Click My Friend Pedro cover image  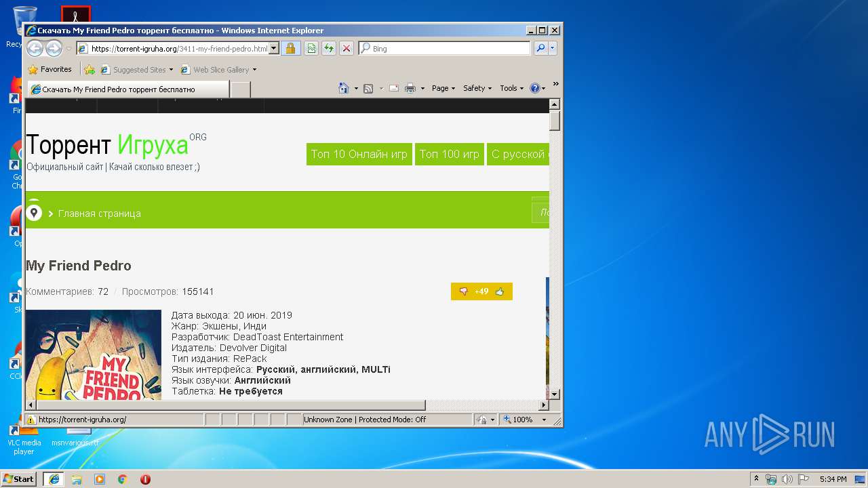coord(94,354)
